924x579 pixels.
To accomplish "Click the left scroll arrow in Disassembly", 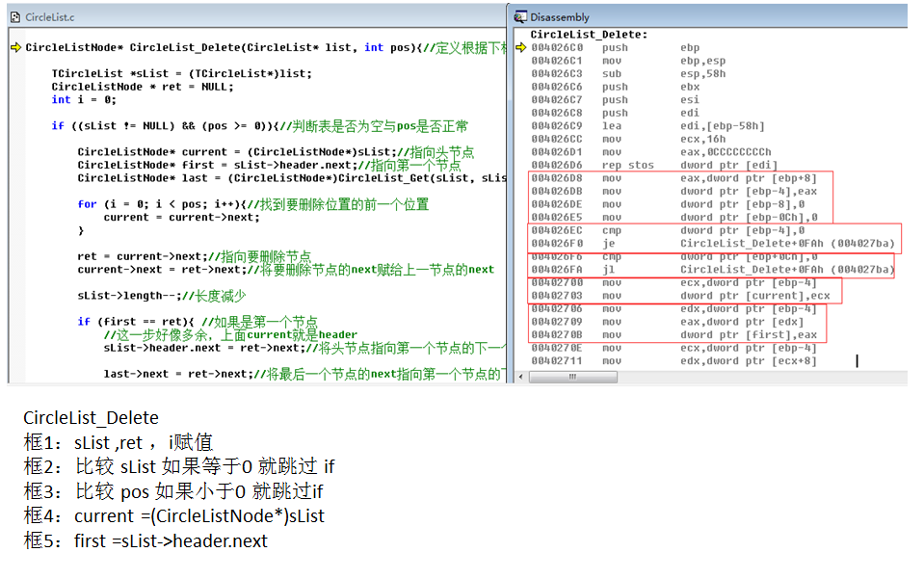I will [520, 377].
